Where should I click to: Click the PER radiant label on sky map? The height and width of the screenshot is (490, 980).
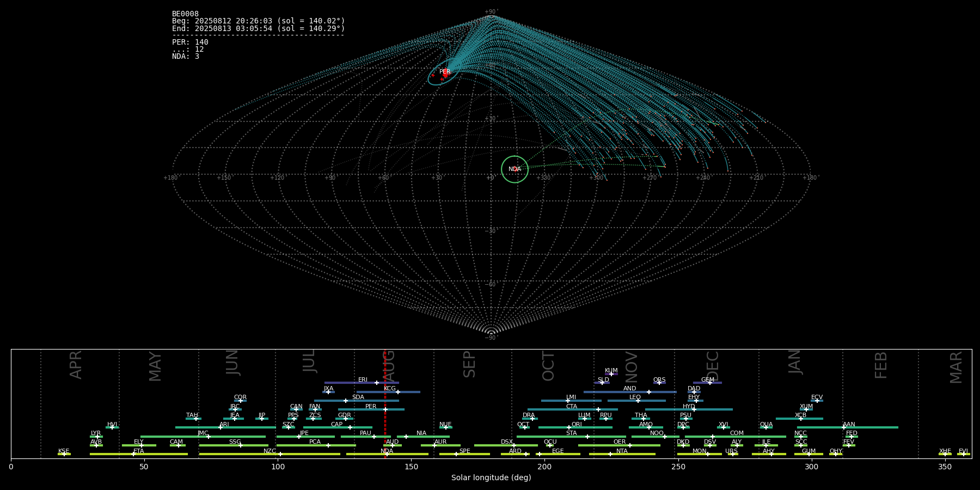445,72
